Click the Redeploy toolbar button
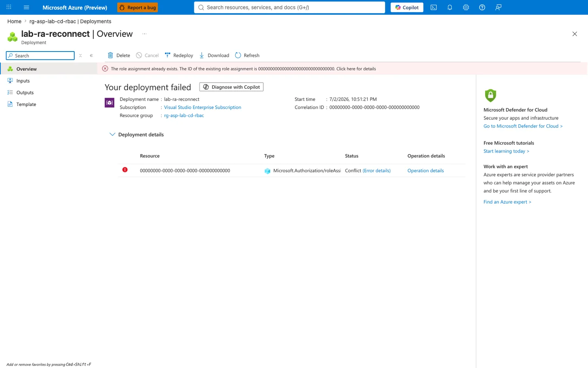Screen dimensions: 588x368 179,55
